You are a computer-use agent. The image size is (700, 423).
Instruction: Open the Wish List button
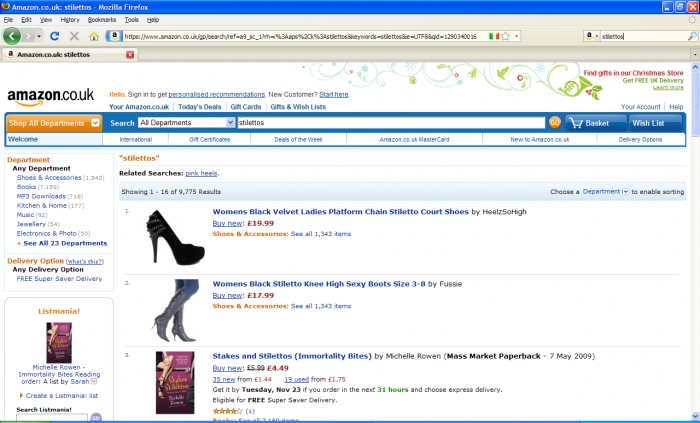655,123
